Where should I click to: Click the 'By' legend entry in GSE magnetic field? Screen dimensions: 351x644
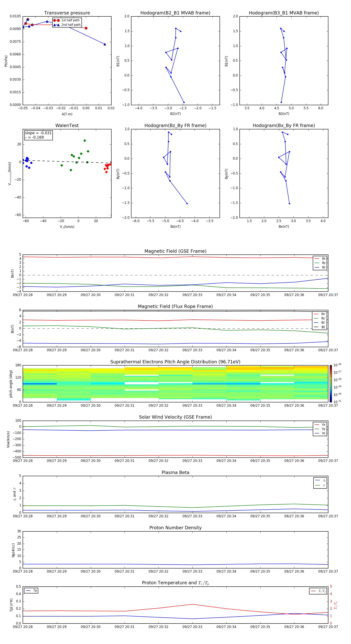coord(320,263)
